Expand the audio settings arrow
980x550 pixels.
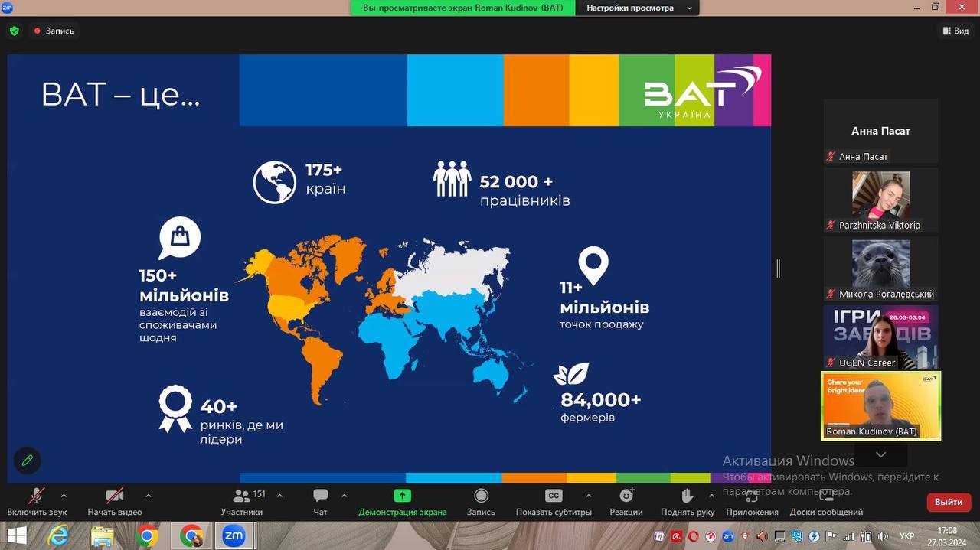[x=64, y=496]
